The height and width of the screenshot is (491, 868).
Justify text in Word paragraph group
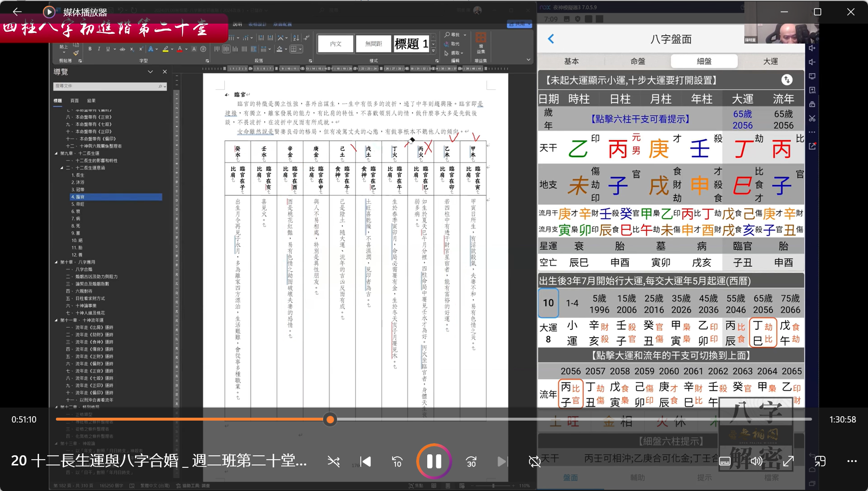(244, 49)
